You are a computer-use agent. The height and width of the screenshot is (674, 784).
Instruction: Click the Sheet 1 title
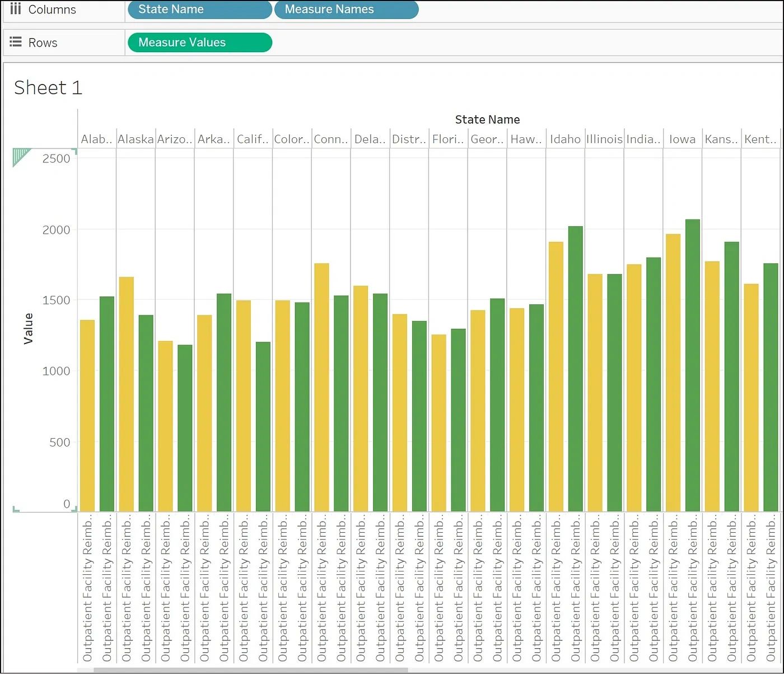[48, 88]
